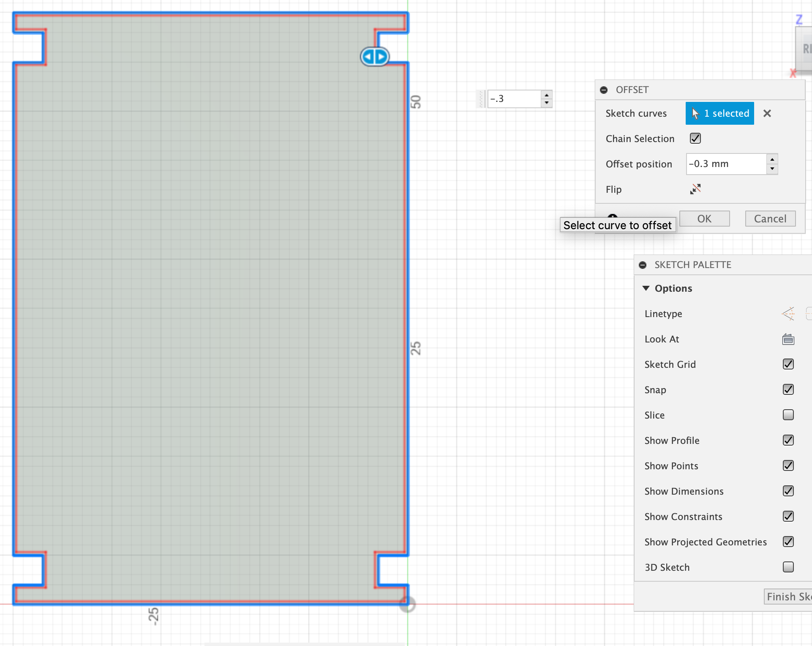This screenshot has width=812, height=646.
Task: Click the bidirectional arrow offset icon
Action: click(x=374, y=56)
